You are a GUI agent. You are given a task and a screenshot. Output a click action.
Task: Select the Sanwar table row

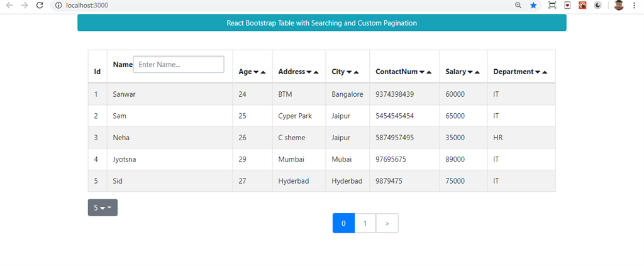tap(321, 94)
